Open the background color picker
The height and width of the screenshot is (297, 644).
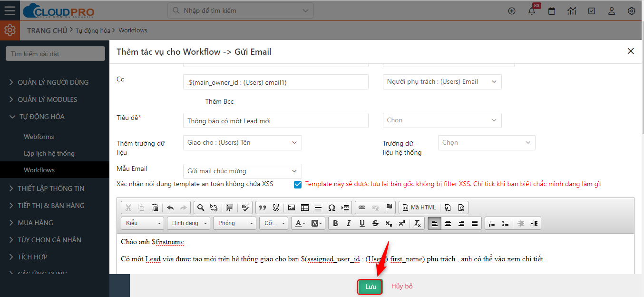click(x=317, y=223)
